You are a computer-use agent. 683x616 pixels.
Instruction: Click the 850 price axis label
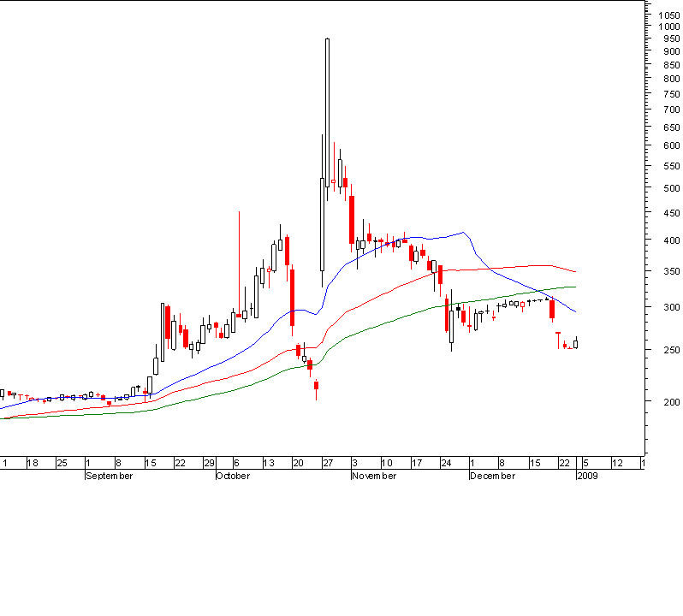671,65
